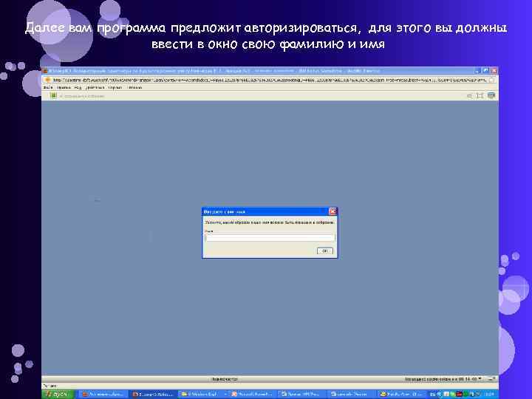Maximize the browser window
Viewport: 532px width, 399px height.
(485, 71)
